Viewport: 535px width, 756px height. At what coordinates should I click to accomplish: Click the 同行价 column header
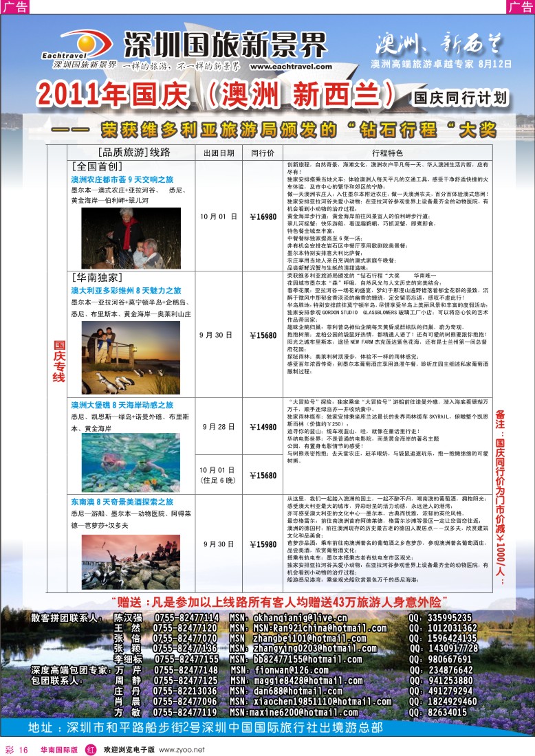(263, 153)
